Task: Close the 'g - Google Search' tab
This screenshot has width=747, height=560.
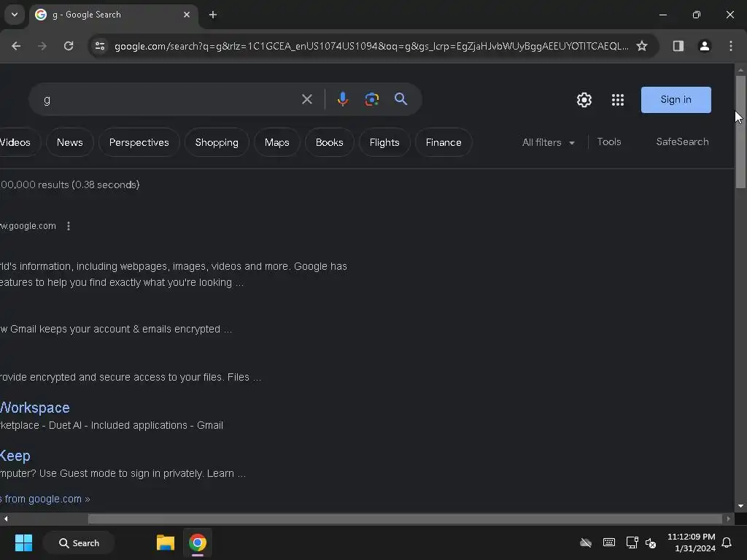Action: click(187, 15)
